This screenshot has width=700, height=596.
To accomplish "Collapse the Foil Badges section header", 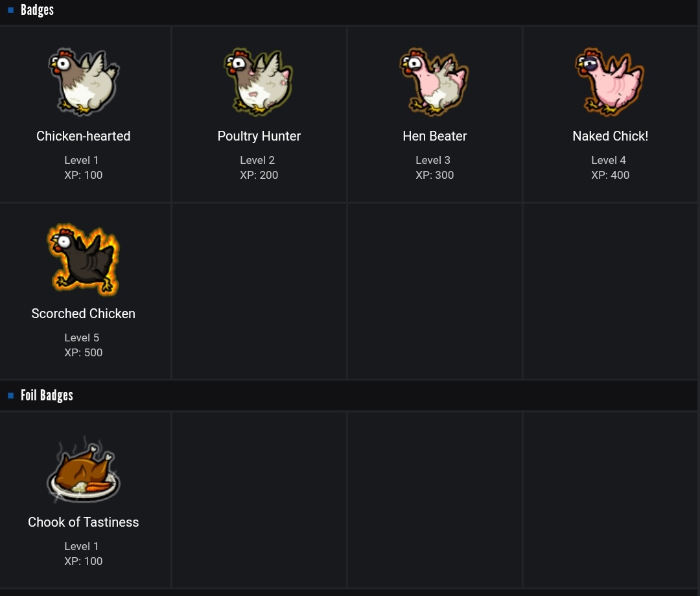I will click(47, 395).
